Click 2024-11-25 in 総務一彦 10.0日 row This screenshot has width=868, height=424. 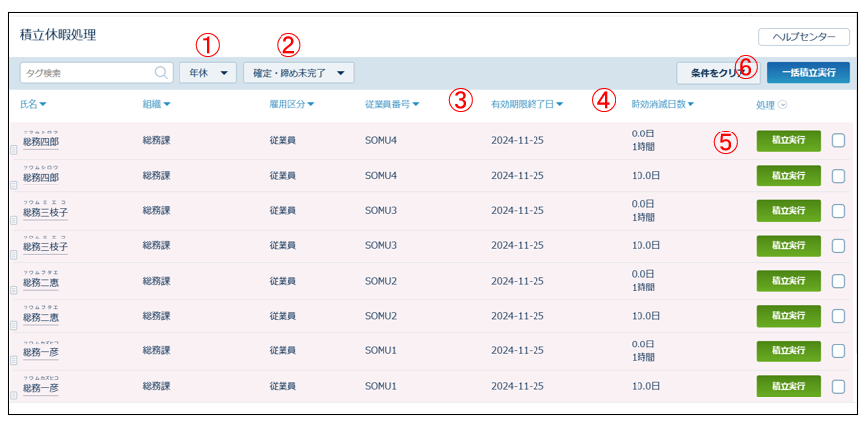(518, 386)
